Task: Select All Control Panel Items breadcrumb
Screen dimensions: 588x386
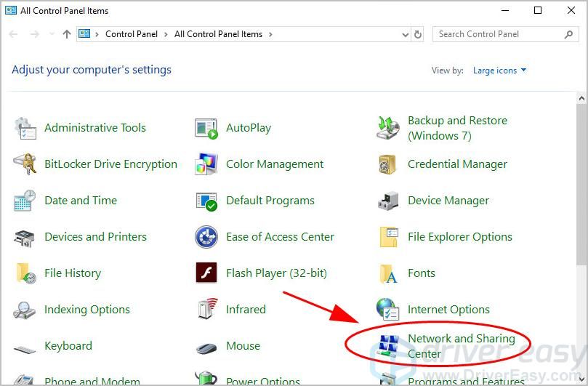Action: tap(219, 34)
